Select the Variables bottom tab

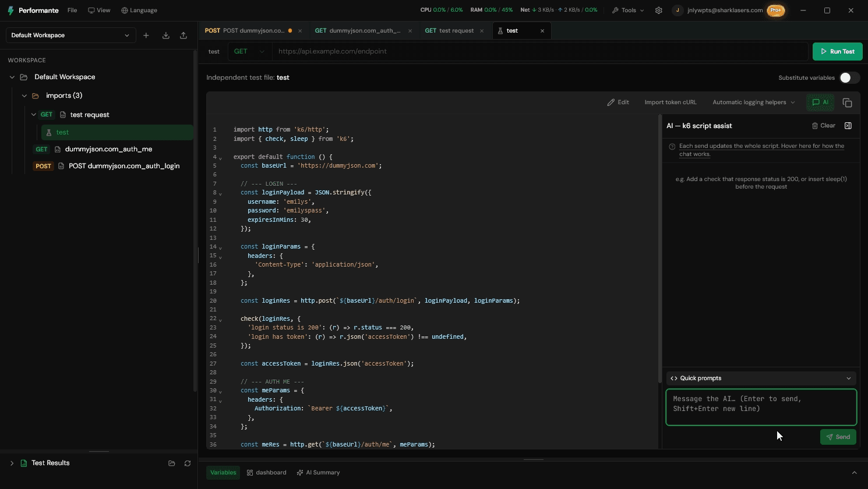pos(224,473)
